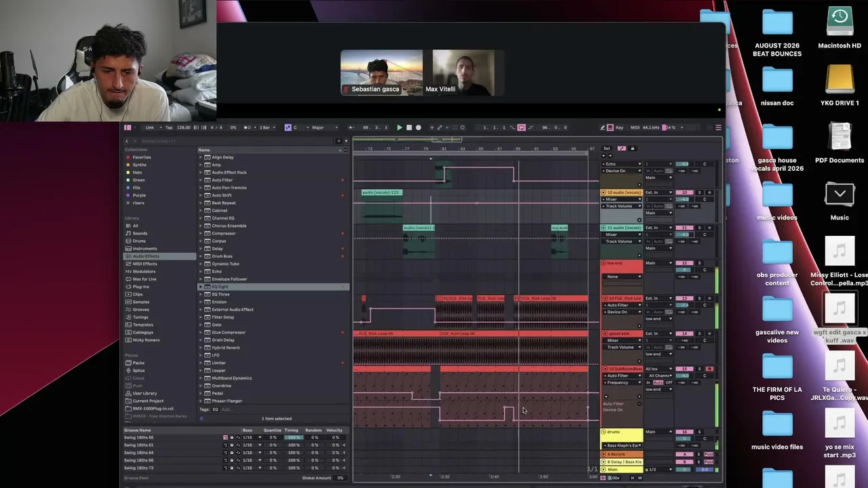Image resolution: width=868 pixels, height=488 pixels.
Task: Select the Synths collection
Action: tap(140, 165)
